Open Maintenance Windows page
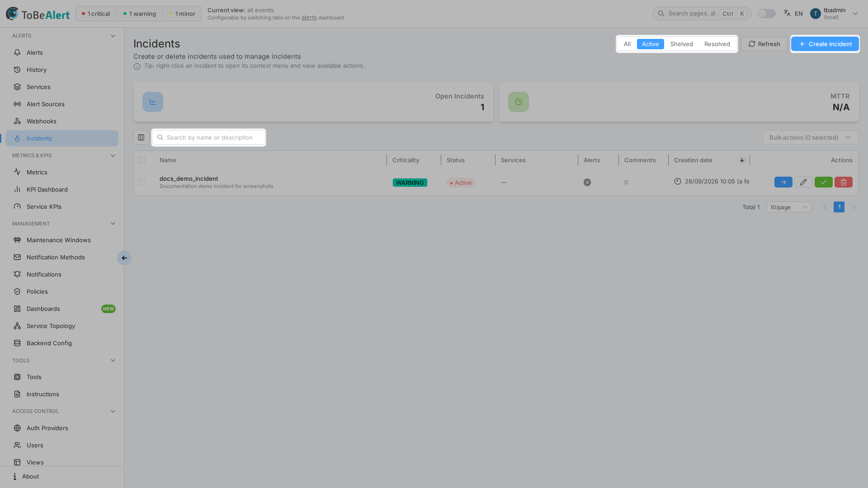The height and width of the screenshot is (488, 868). pos(62,240)
